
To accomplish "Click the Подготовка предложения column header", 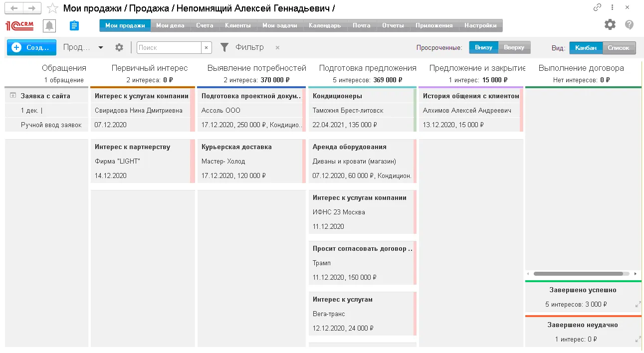I will (x=368, y=68).
